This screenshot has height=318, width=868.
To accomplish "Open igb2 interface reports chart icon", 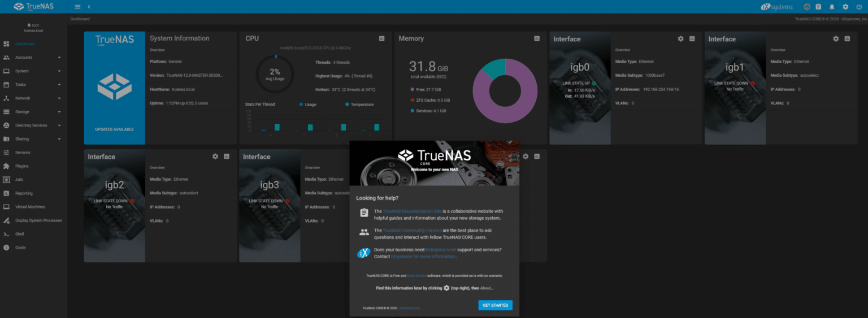I will click(227, 156).
